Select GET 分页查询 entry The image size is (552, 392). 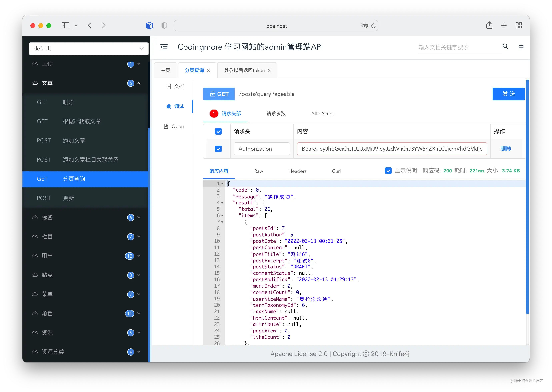click(85, 179)
